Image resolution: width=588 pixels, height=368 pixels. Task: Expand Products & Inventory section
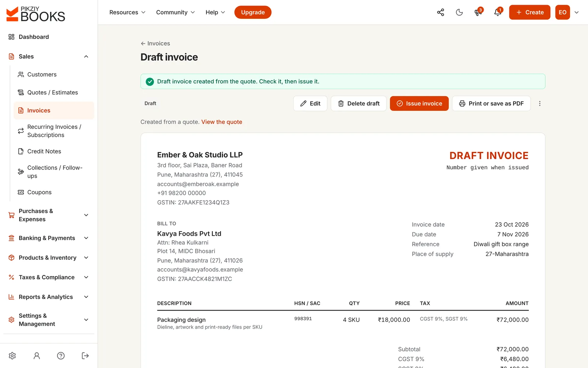point(49,258)
